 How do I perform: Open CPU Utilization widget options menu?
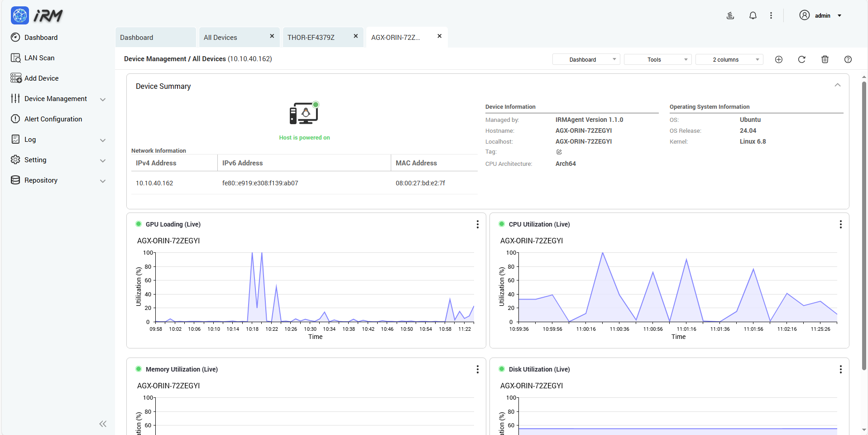[840, 224]
